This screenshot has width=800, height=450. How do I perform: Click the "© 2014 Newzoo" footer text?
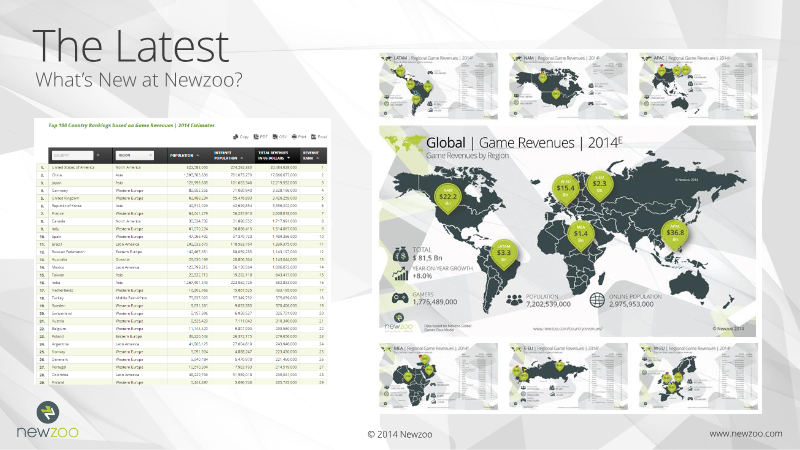[400, 435]
